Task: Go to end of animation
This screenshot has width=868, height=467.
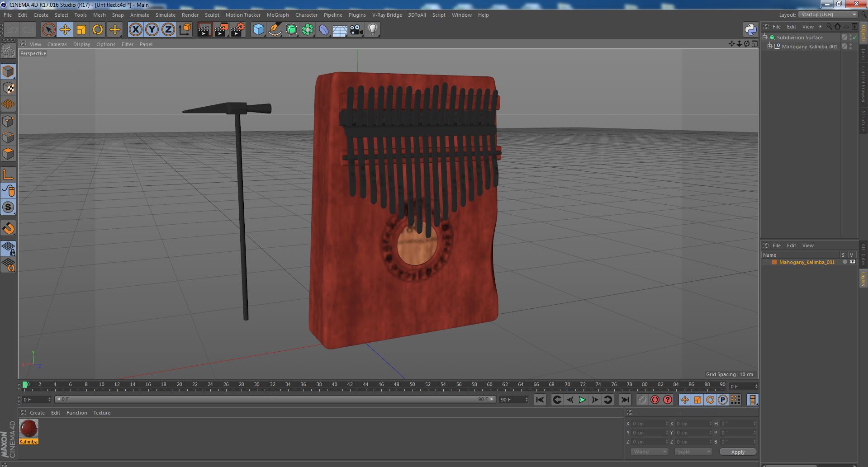Action: [625, 400]
